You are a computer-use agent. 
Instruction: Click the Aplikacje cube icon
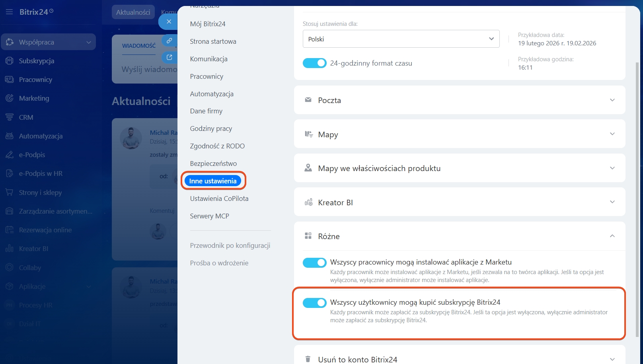coord(10,286)
